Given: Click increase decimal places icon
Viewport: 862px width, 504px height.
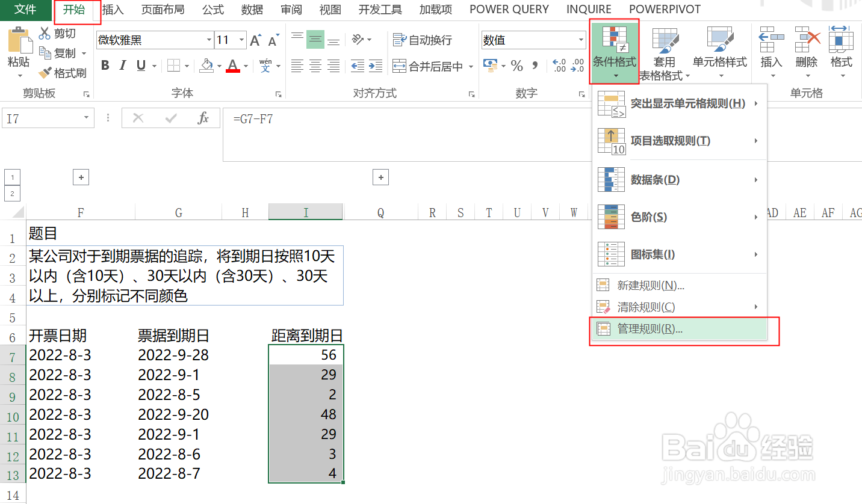Looking at the screenshot, I should (x=559, y=66).
